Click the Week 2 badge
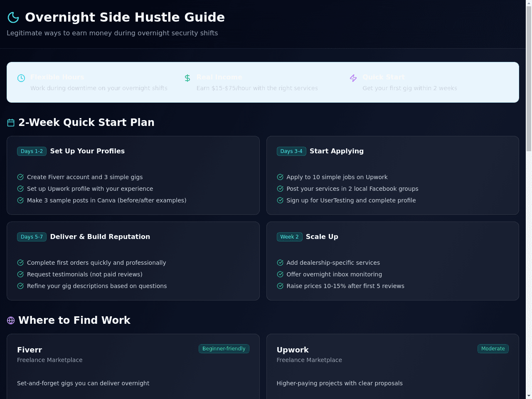The width and height of the screenshot is (532, 399). coord(289,237)
